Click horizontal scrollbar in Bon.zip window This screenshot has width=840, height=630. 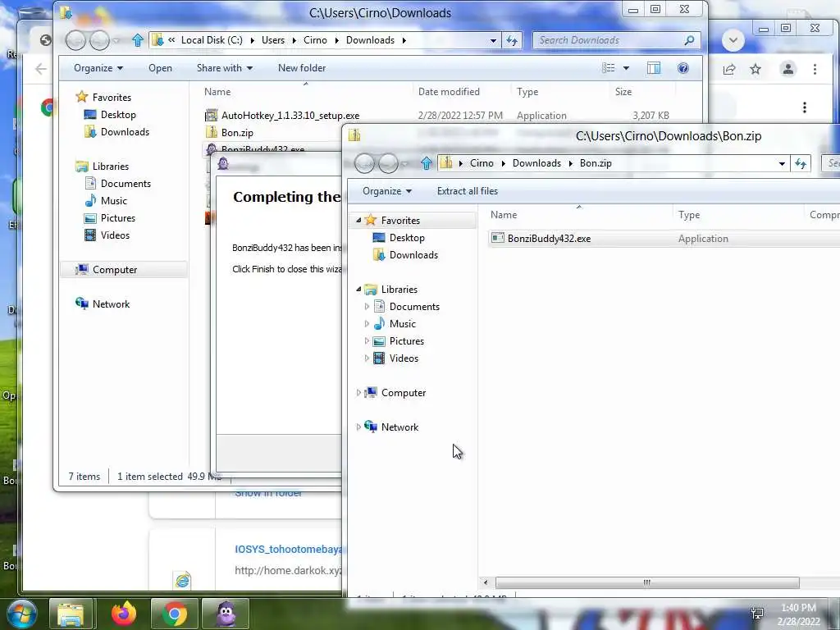tap(646, 582)
